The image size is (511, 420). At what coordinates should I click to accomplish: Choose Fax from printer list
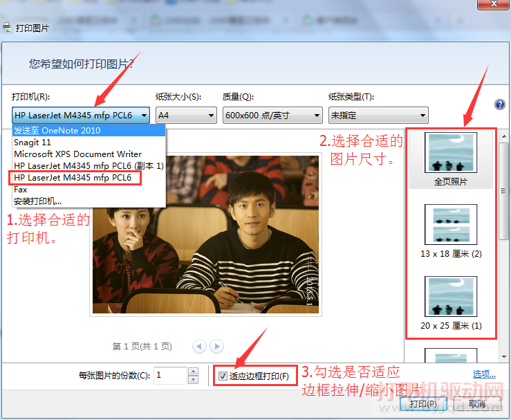[x=89, y=190]
